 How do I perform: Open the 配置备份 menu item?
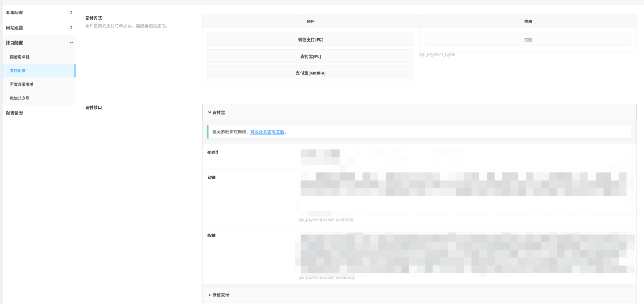tap(14, 113)
